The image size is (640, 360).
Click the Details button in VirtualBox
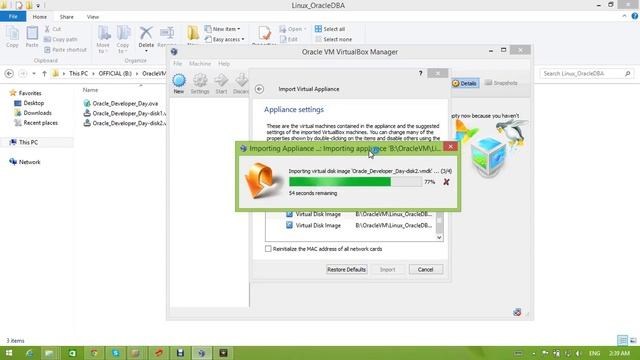pyautogui.click(x=465, y=83)
